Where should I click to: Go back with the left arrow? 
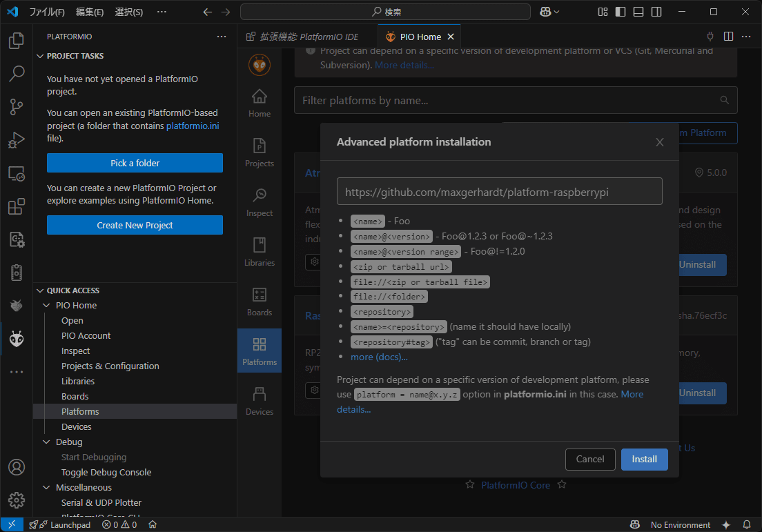tap(208, 12)
